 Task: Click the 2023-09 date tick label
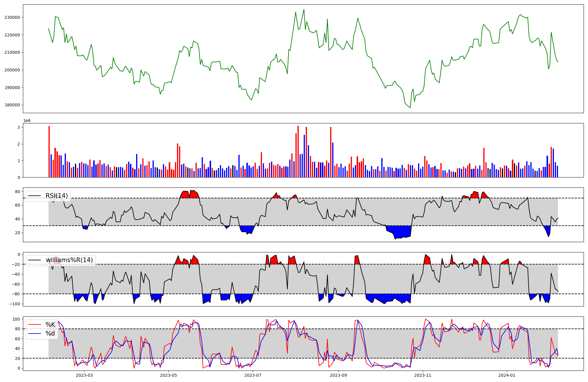338,375
